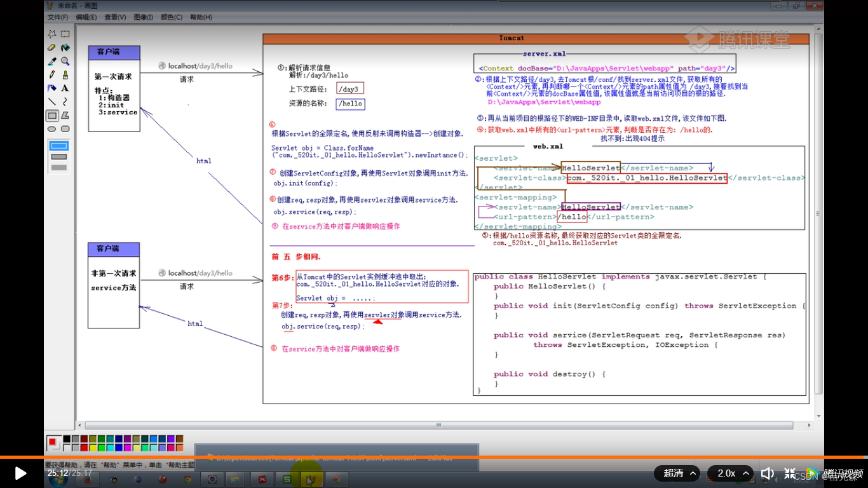Pick the navy blue swatch in top row
868x488 pixels.
pyautogui.click(x=119, y=439)
